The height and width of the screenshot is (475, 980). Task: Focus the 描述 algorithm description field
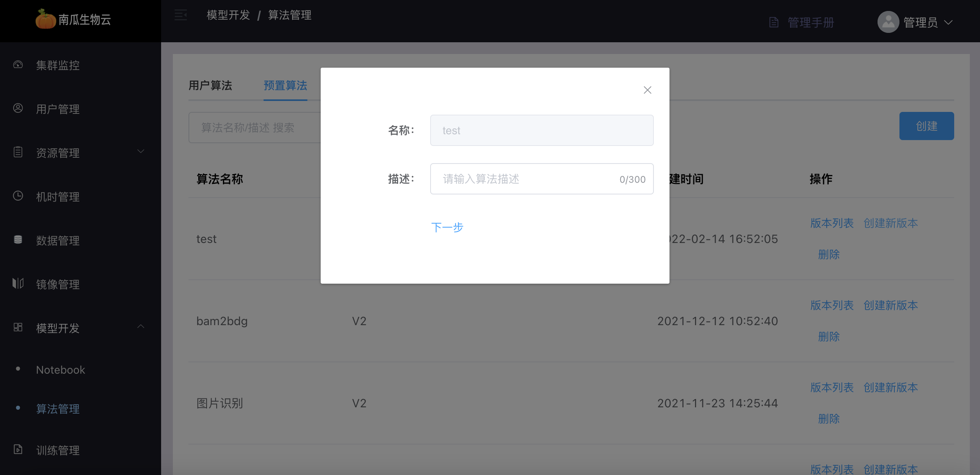[542, 179]
